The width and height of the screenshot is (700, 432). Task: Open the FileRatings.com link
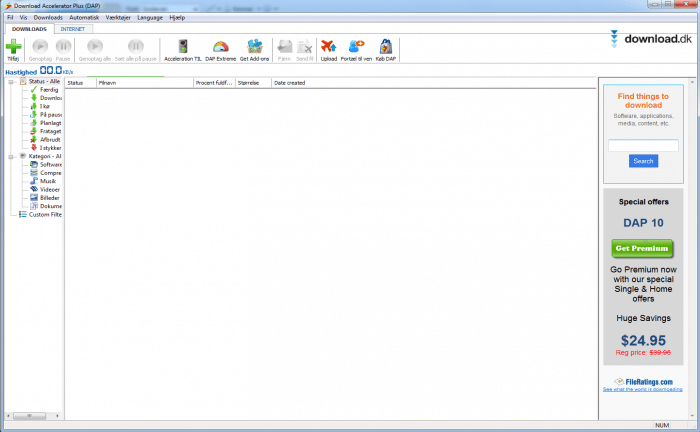(x=643, y=382)
